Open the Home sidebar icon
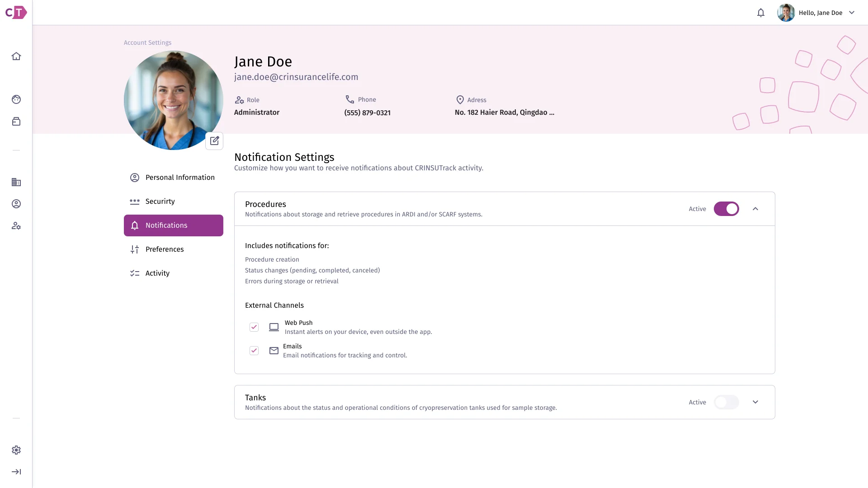This screenshot has width=868, height=488. point(16,56)
